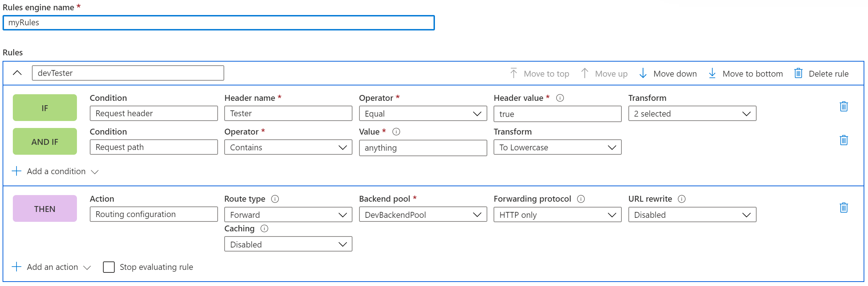
Task: Delete the Request path AND IF condition
Action: 843,140
